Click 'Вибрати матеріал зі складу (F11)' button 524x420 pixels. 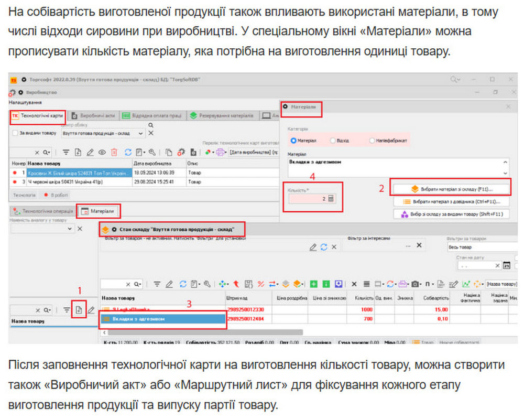(x=451, y=189)
